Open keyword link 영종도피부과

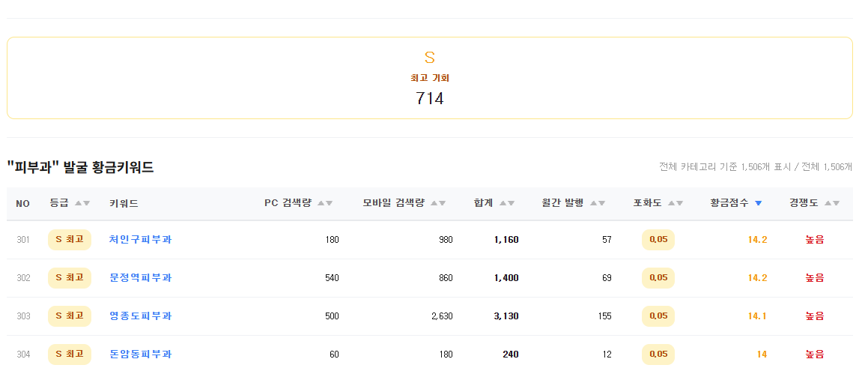[141, 316]
